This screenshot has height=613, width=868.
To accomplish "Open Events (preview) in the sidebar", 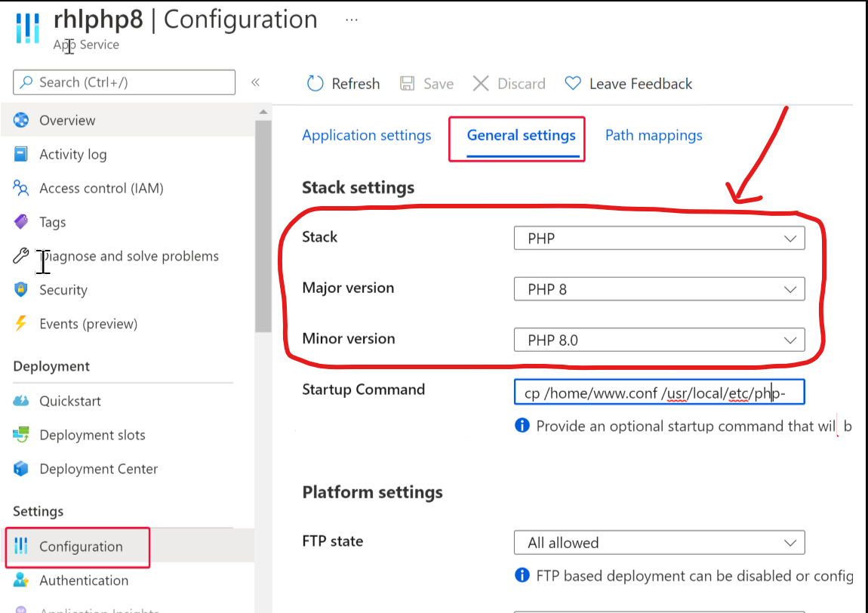I will (x=88, y=323).
